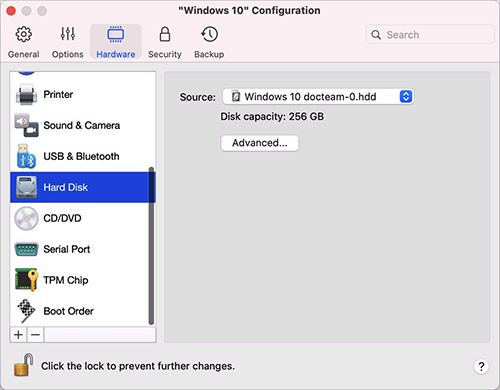Image resolution: width=500 pixels, height=390 pixels.
Task: Close the Configuration window with red button
Action: [11, 11]
